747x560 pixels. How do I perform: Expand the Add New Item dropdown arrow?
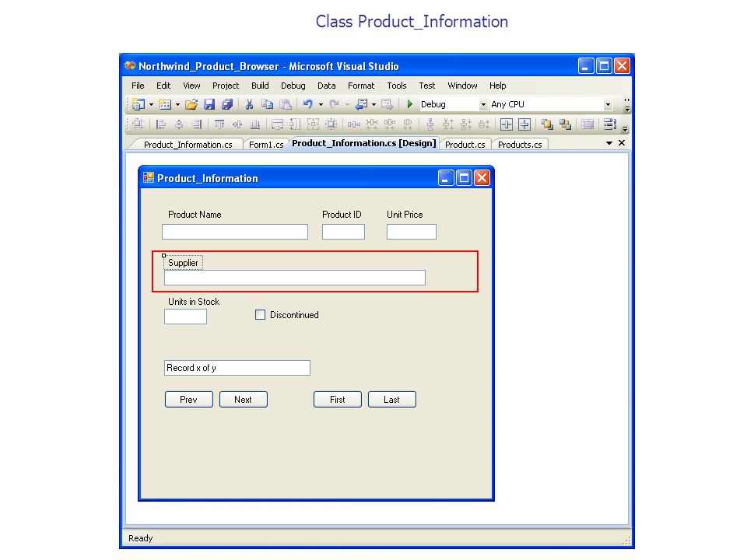(177, 104)
